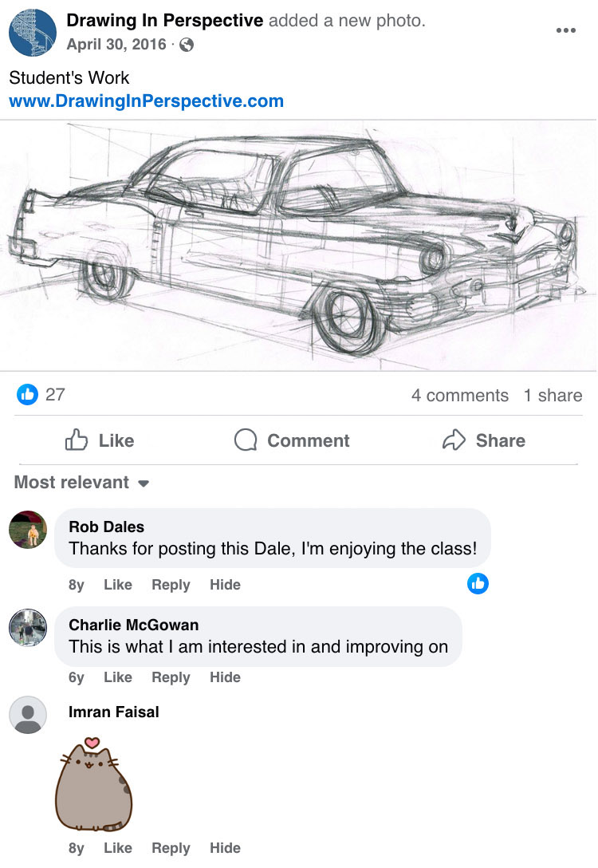Click the blue thumbs-up reactions icon beside 27

(27, 395)
